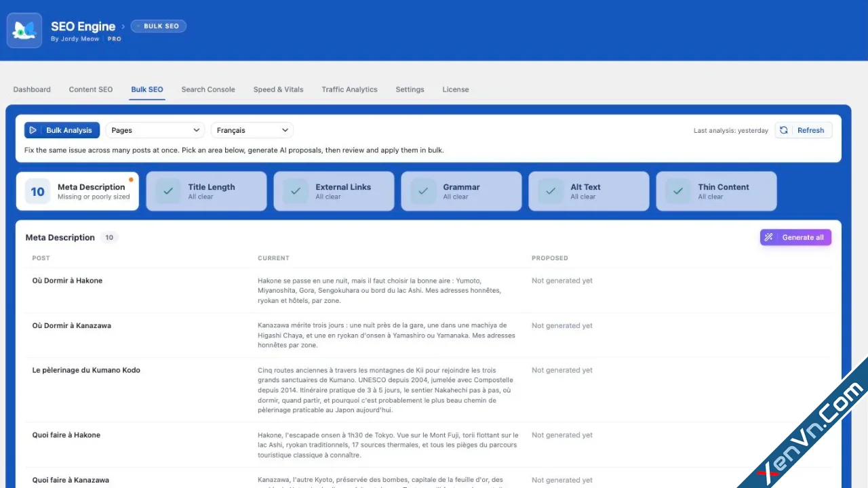
Task: Click the Alt Text checkmark icon
Action: coord(550,191)
